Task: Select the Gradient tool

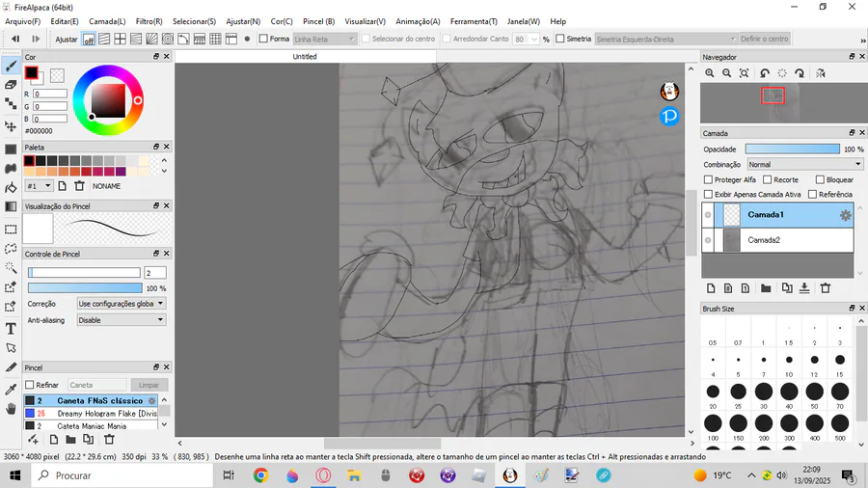Action: pyautogui.click(x=11, y=206)
